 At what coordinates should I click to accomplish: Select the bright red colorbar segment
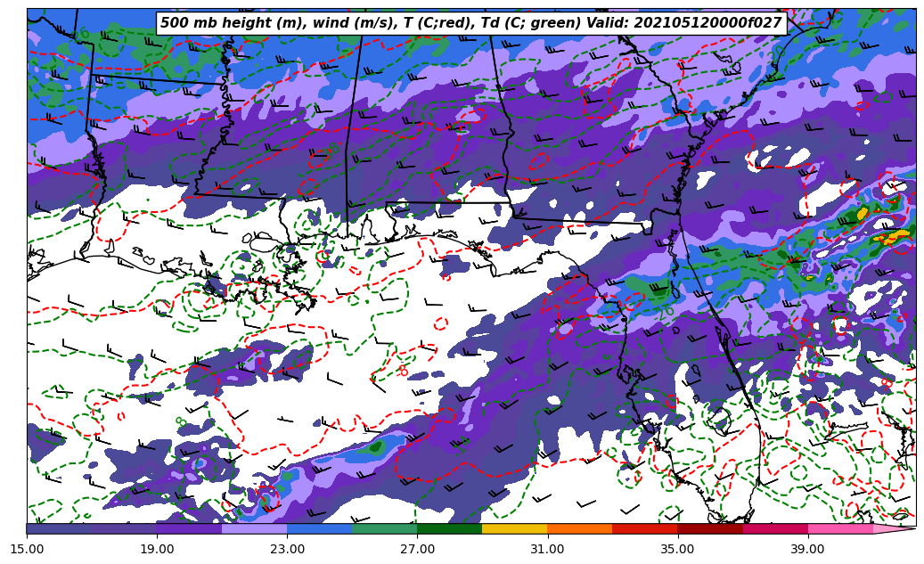coord(644,528)
